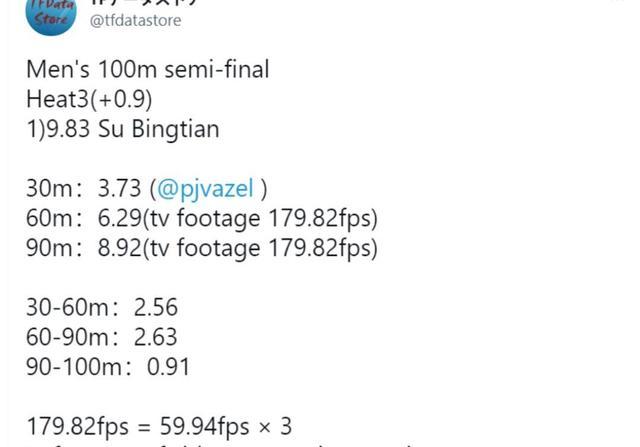The height and width of the screenshot is (447, 640).
Task: Click the '30m: 3.73' split text
Action: pos(84,189)
